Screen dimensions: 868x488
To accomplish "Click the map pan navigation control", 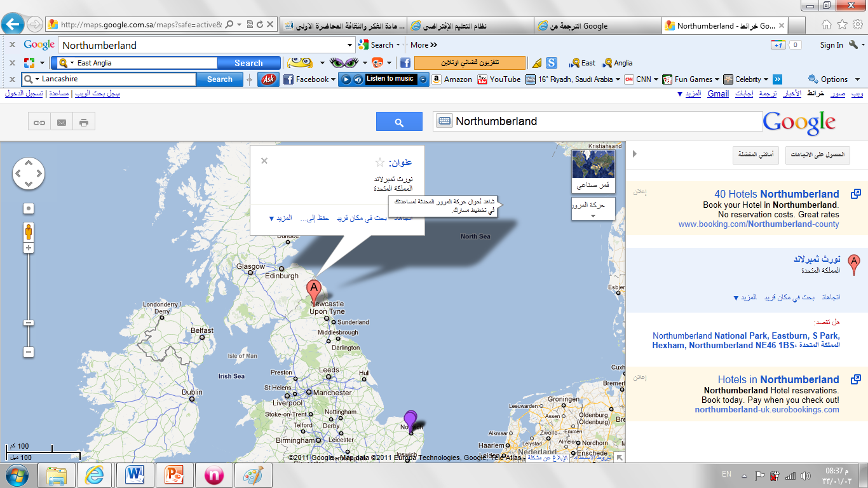I will [x=29, y=173].
